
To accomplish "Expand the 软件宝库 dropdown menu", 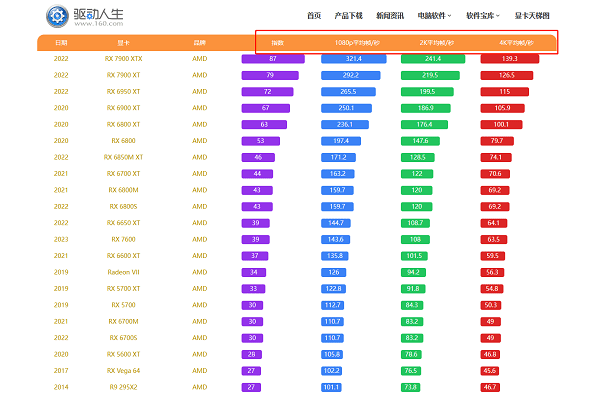I will tap(483, 16).
